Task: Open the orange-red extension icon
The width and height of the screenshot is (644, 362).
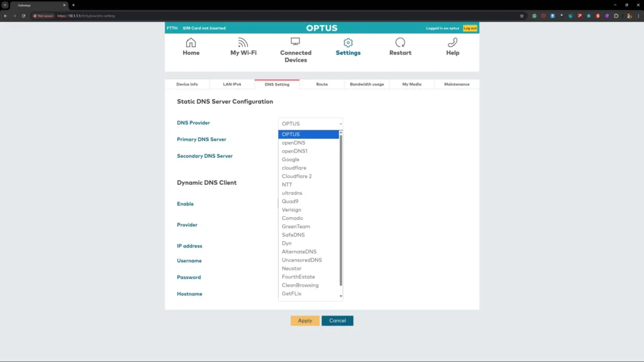Action: pyautogui.click(x=598, y=16)
